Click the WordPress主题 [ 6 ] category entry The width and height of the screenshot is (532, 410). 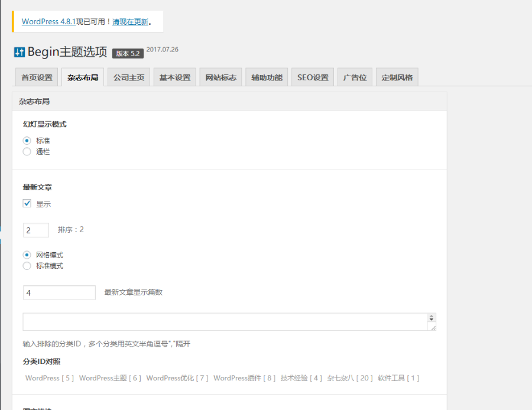coord(110,378)
